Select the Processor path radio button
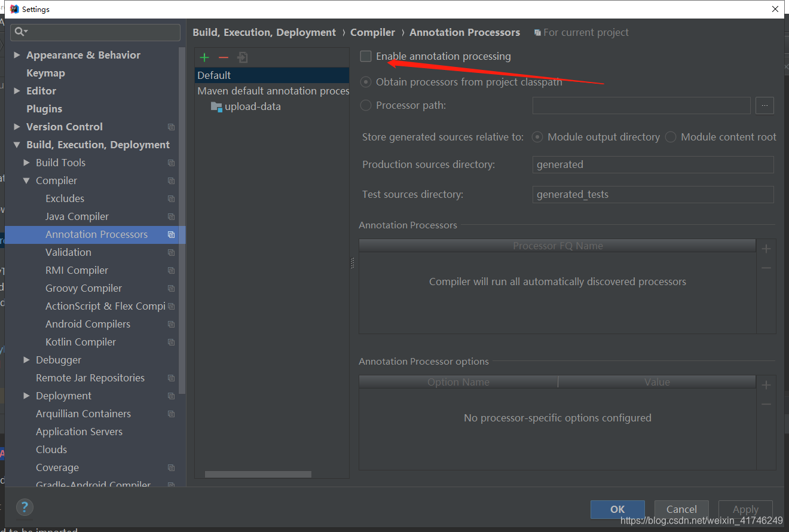The image size is (789, 532). (x=365, y=105)
